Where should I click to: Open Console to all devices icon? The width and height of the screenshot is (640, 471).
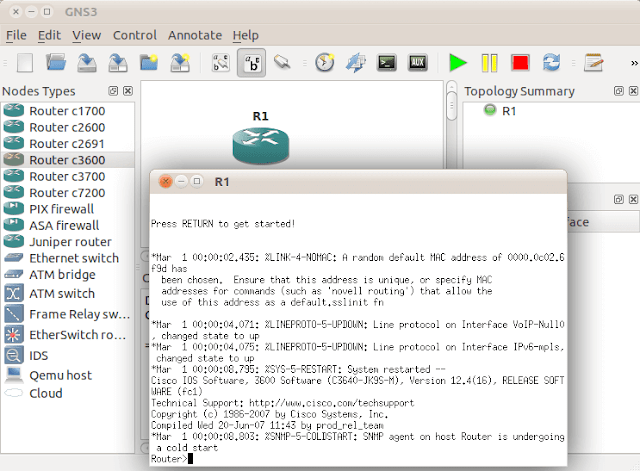pos(387,63)
